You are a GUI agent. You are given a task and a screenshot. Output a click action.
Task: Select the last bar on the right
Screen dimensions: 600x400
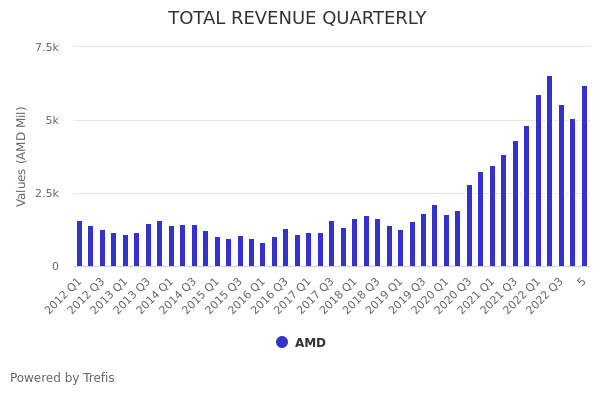click(584, 176)
